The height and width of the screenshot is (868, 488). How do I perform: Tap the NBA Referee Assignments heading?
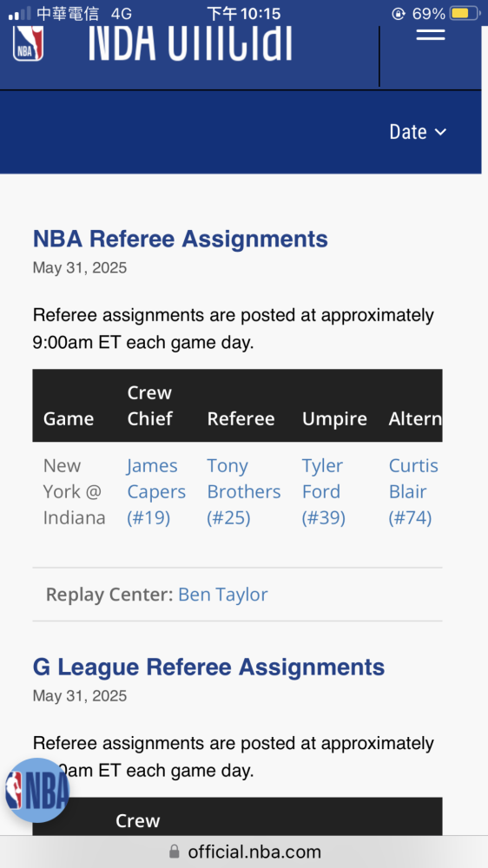tap(180, 239)
